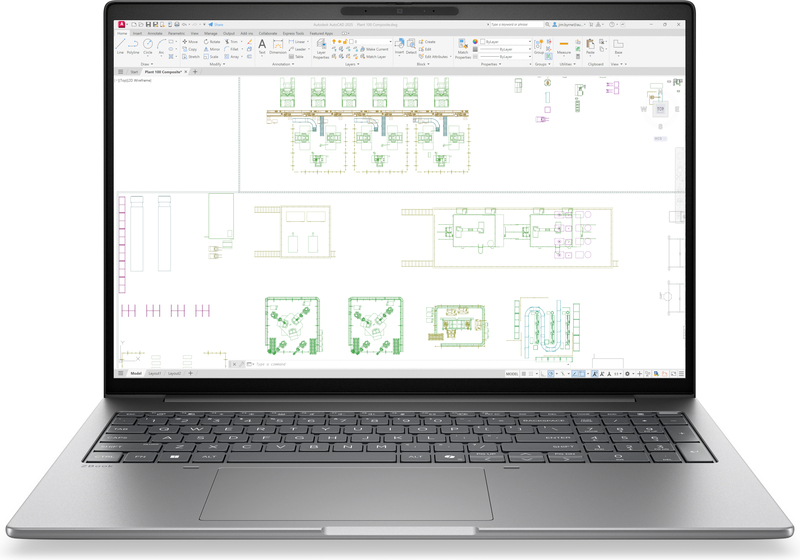Open the Annotate ribbon tab
The width and height of the screenshot is (800, 560).
(x=155, y=34)
